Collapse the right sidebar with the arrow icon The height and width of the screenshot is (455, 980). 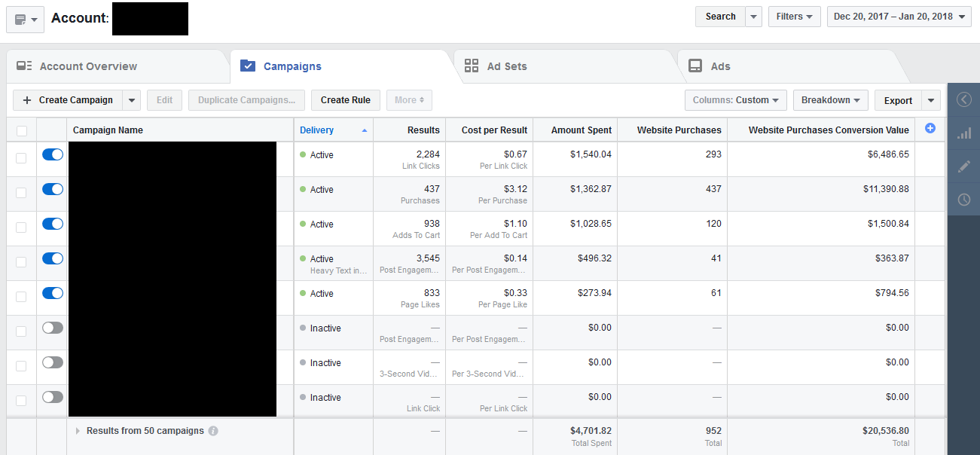963,99
